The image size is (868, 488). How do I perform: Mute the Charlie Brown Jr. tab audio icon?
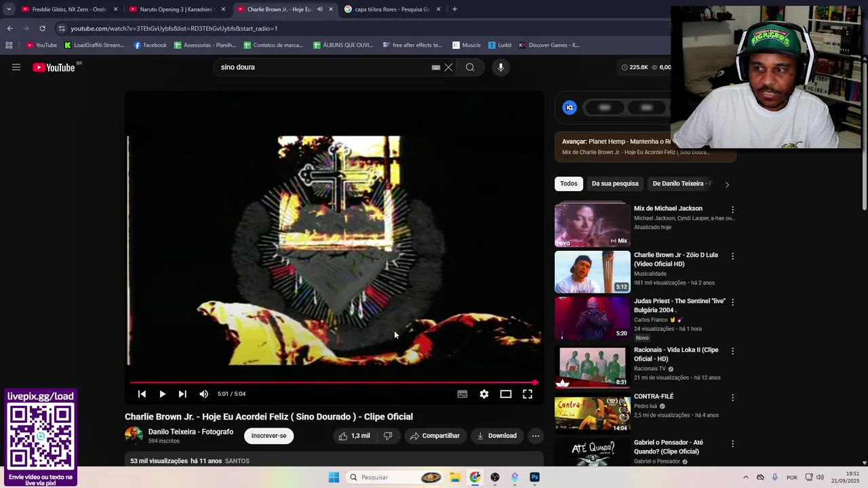coord(320,9)
